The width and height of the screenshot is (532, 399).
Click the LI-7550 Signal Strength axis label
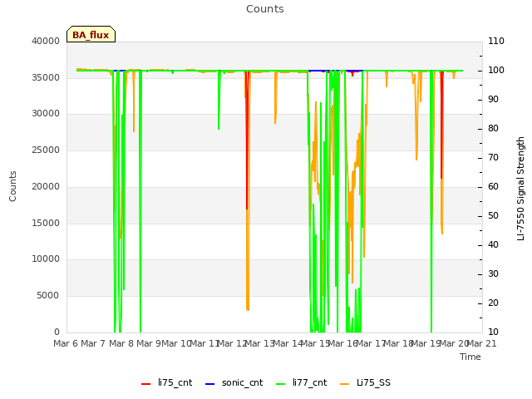pyautogui.click(x=521, y=189)
